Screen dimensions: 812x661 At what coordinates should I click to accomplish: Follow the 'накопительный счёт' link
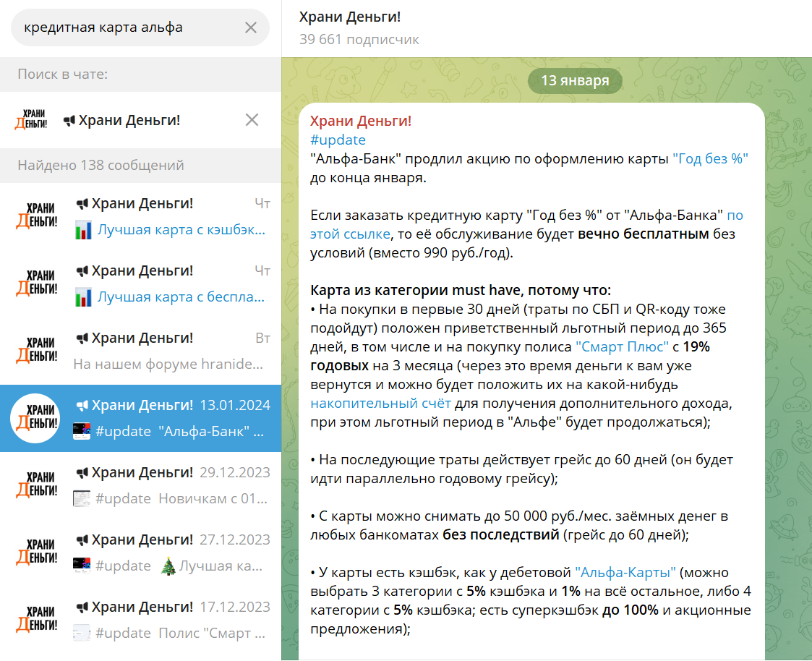click(380, 404)
